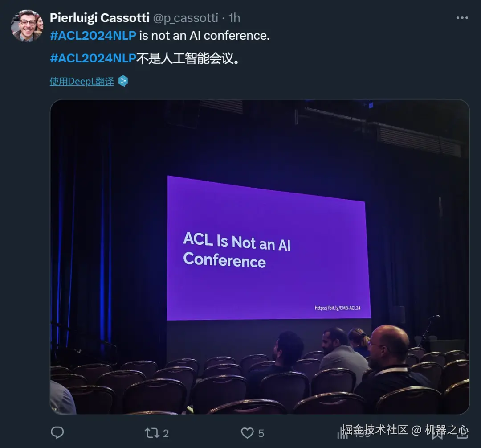The width and height of the screenshot is (481, 448).
Task: Click the bit.ly/EMB-ACL24 URL on the slide
Action: point(338,308)
